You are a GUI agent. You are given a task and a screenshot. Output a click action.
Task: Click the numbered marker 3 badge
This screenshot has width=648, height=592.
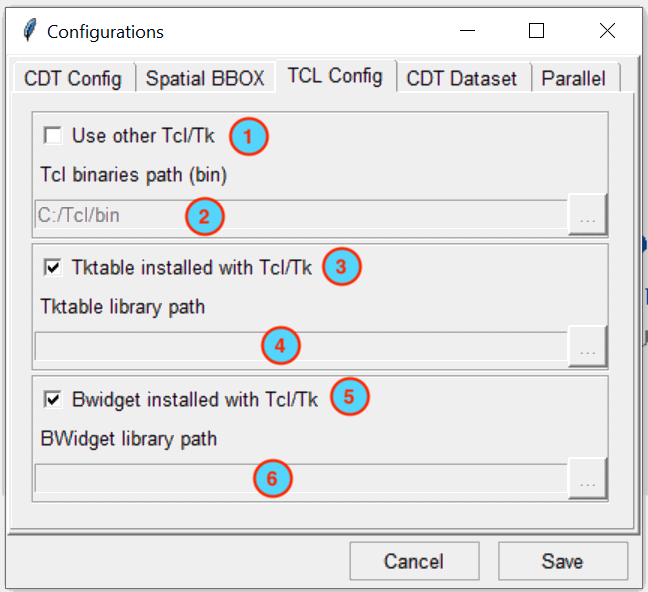click(x=341, y=267)
